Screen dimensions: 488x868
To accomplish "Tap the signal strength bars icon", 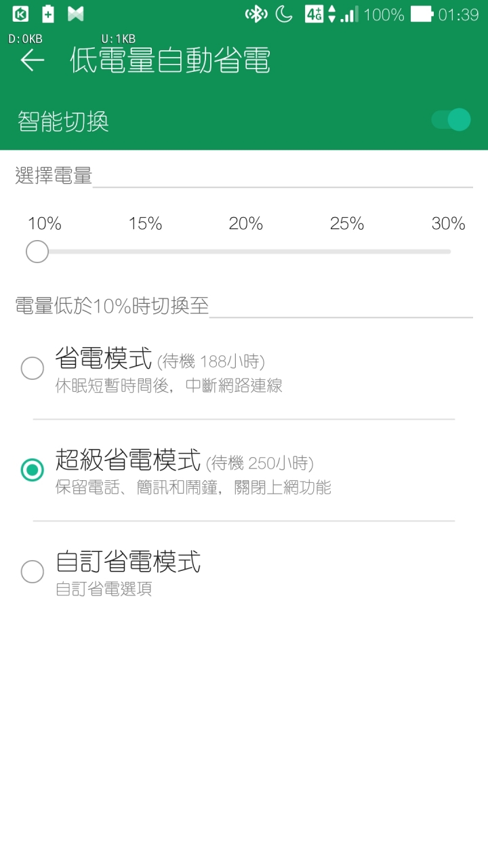I will coord(349,14).
